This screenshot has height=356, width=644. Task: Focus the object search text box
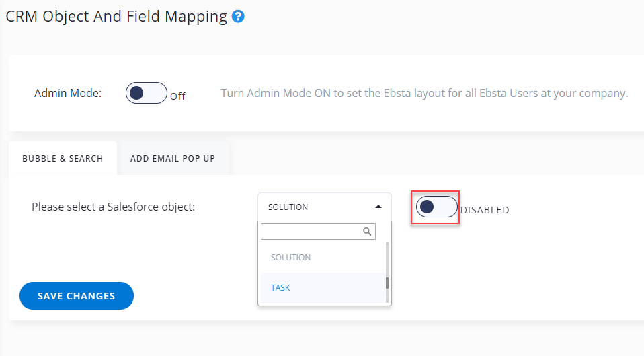(311, 231)
